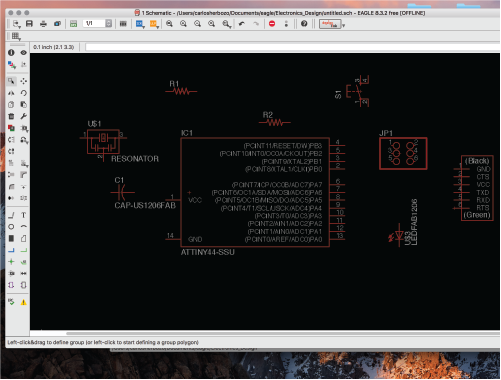
Task: Print the schematic with the printer icon
Action: coord(43,24)
